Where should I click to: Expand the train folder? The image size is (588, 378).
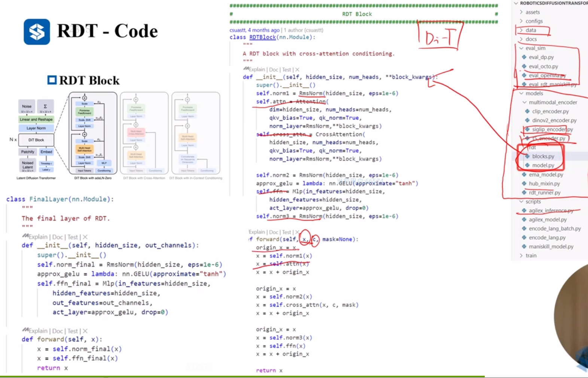click(x=521, y=255)
